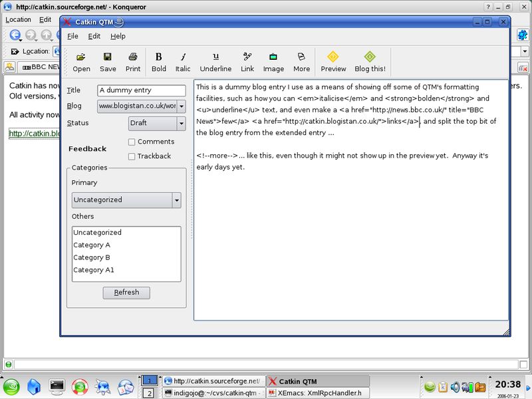Click the new tab icon in Konqueror
Viewport: 532px width, 399px height.
10,67
